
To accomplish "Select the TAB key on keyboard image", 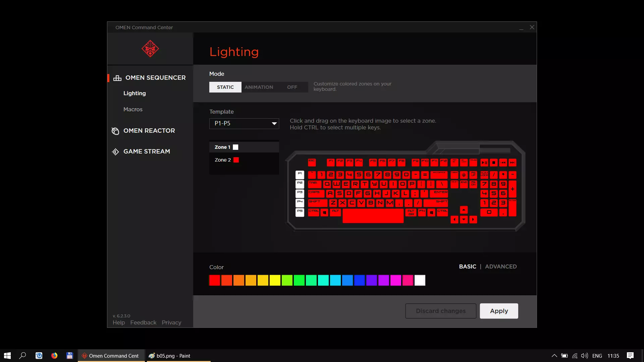I will [315, 184].
